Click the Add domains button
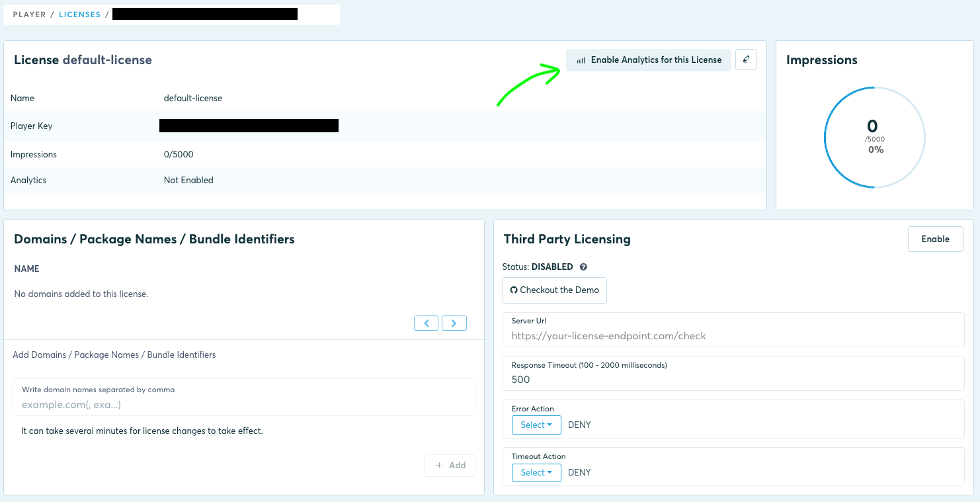The image size is (980, 502). (x=450, y=465)
